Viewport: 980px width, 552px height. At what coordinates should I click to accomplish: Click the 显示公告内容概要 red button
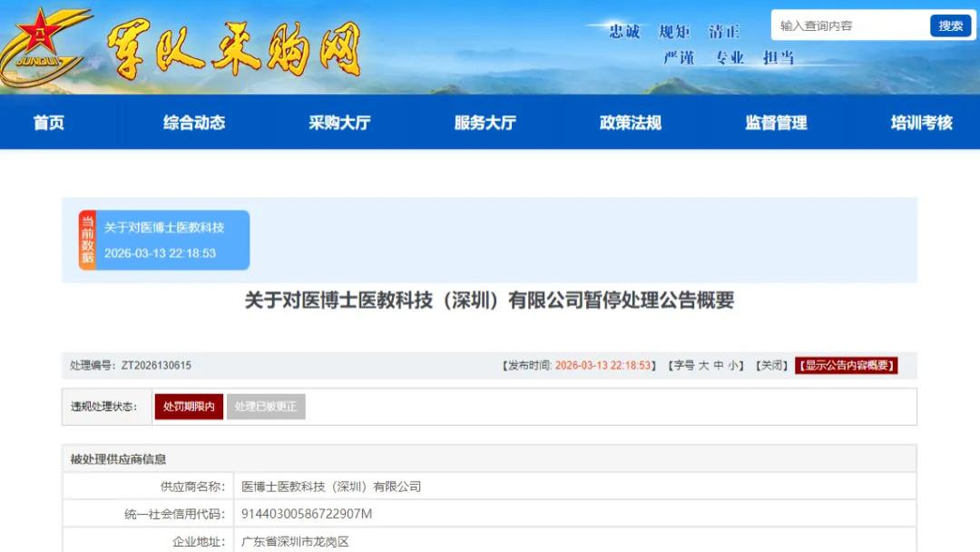tap(845, 366)
